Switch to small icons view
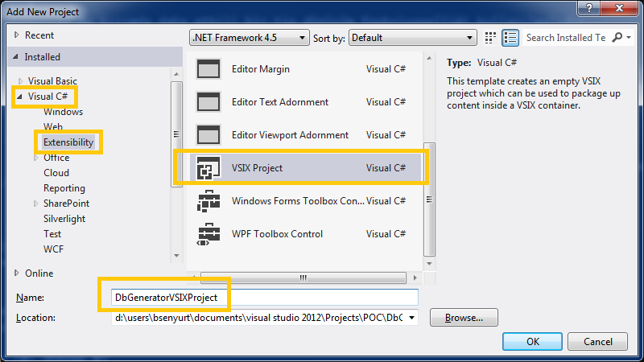The image size is (644, 362). [x=491, y=38]
